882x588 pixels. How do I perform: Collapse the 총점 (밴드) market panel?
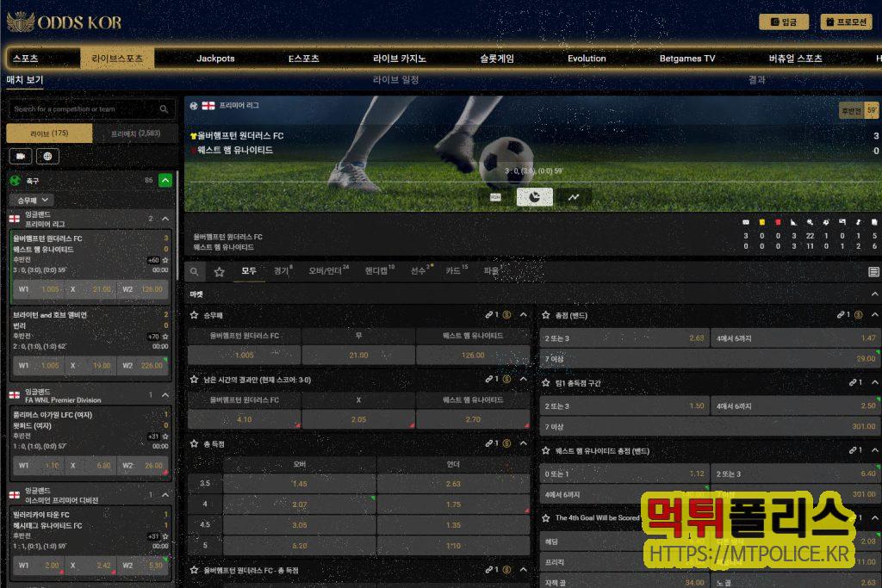coord(875,315)
